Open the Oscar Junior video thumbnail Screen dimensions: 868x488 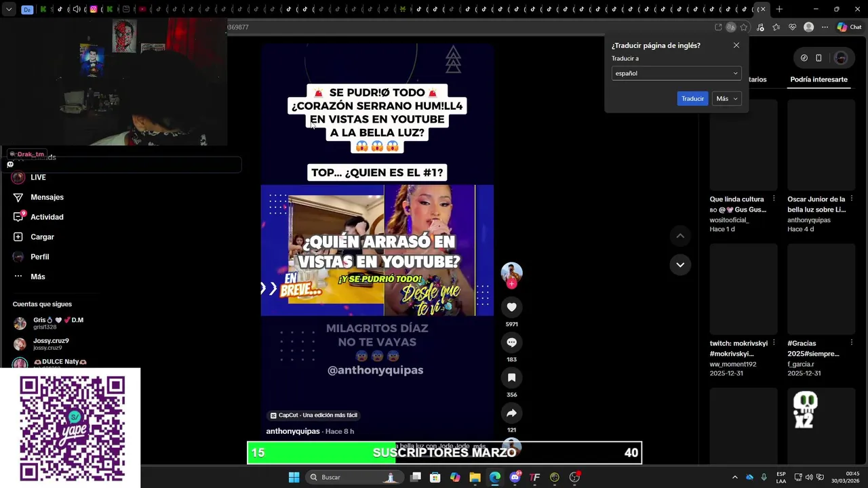821,145
